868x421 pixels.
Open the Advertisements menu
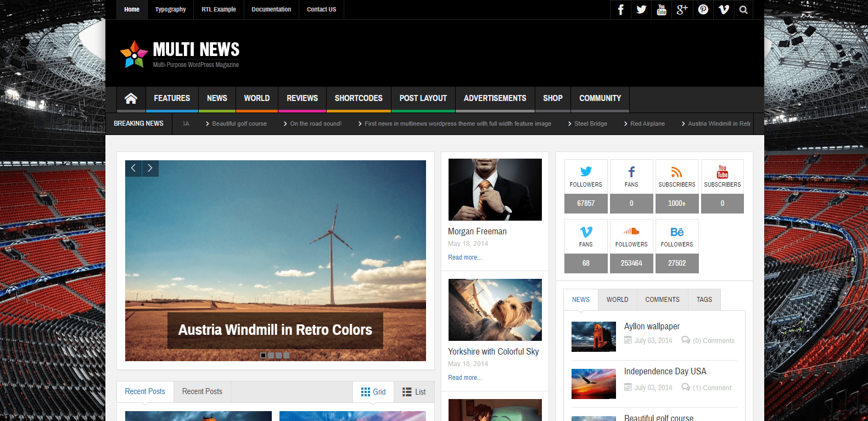(495, 99)
